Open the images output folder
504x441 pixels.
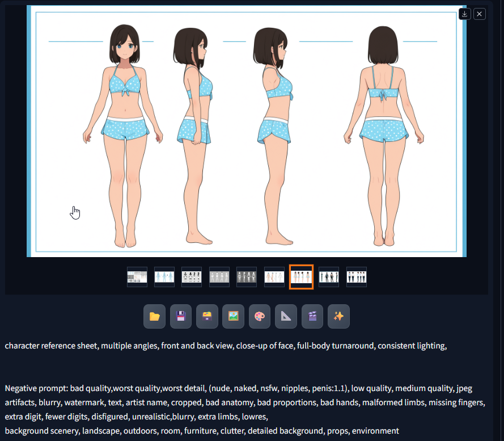pos(155,317)
